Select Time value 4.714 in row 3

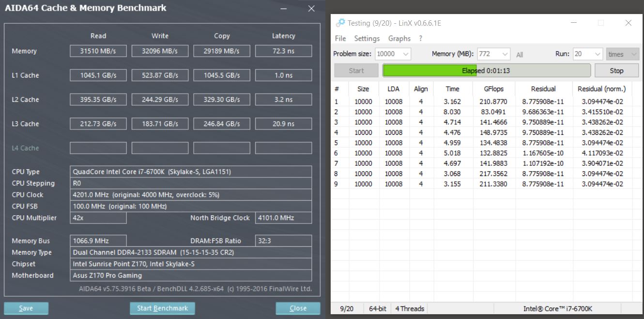pyautogui.click(x=453, y=122)
